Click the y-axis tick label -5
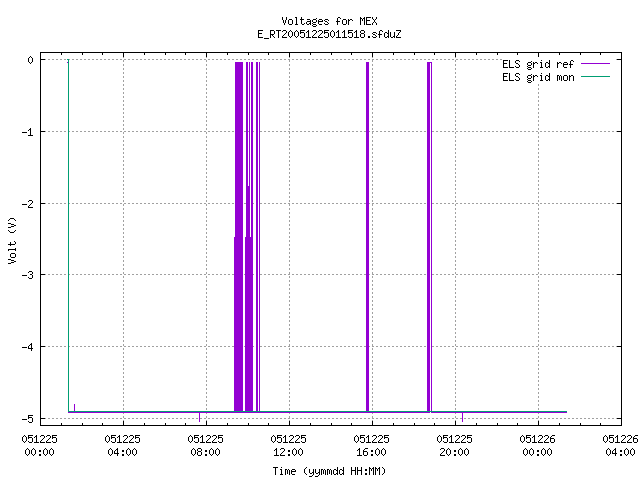Viewport: 640px width, 480px height. pyautogui.click(x=28, y=418)
